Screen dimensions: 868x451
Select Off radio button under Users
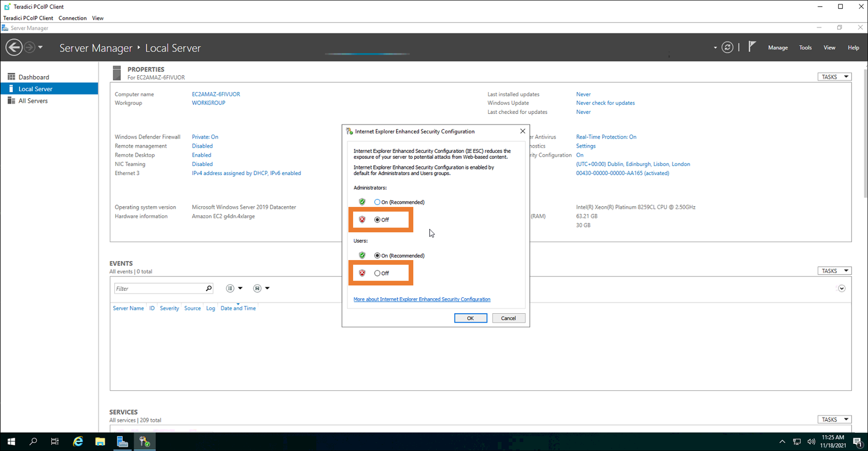pos(377,273)
